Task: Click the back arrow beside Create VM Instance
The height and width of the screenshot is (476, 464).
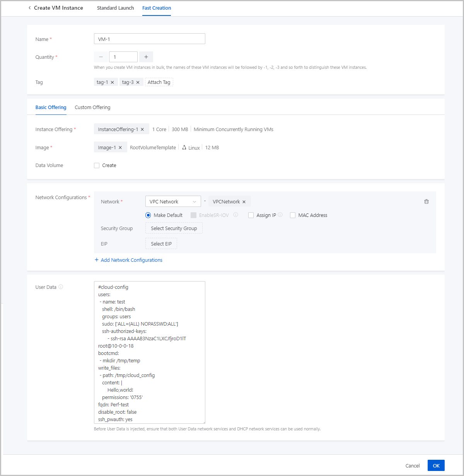Action: coord(29,8)
